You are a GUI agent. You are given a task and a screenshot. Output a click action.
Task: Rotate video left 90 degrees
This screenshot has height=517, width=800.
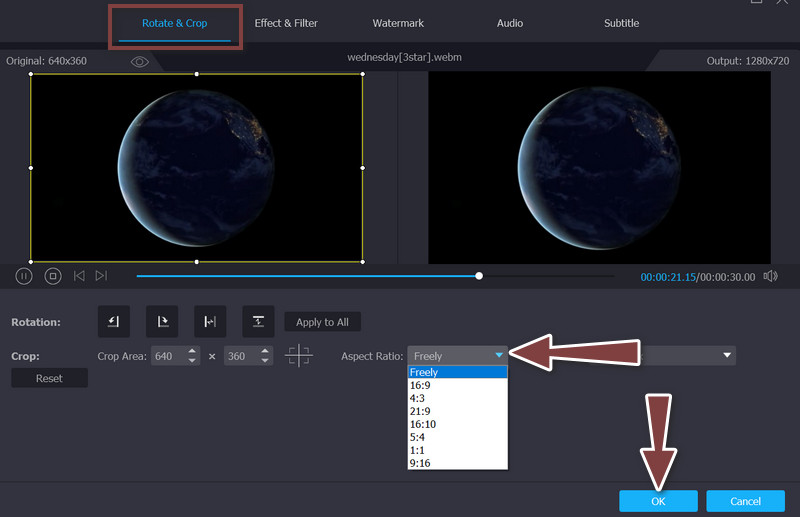tap(113, 322)
